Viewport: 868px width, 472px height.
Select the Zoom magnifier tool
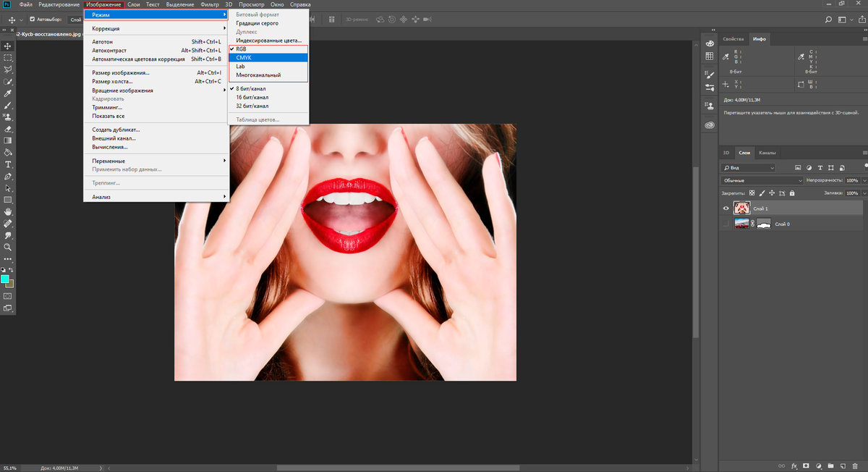click(8, 247)
